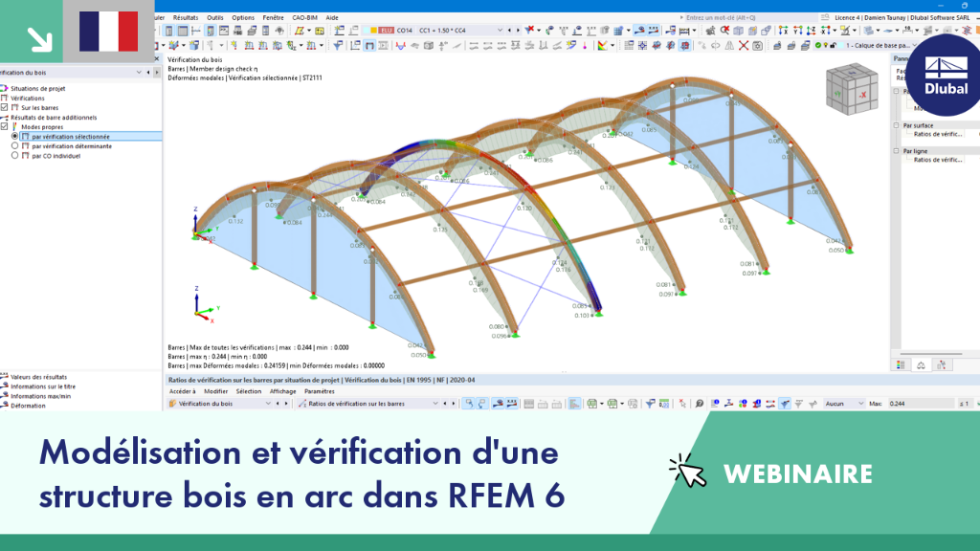
Task: Select the view along Z axis icon
Action: tap(812, 30)
